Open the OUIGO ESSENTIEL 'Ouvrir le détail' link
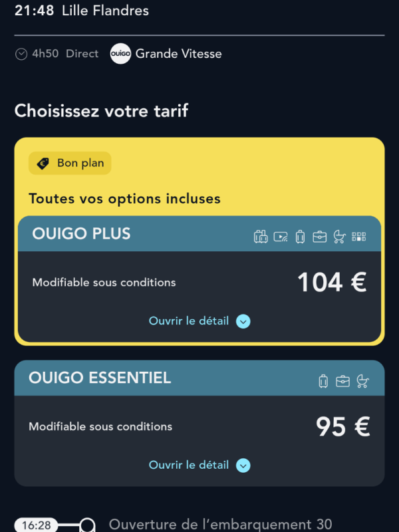The width and height of the screenshot is (399, 532). pyautogui.click(x=189, y=465)
